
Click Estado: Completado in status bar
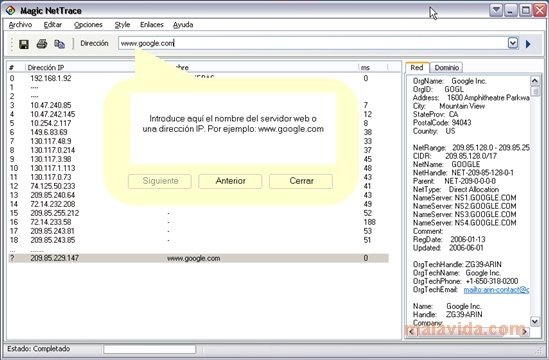[x=39, y=349]
